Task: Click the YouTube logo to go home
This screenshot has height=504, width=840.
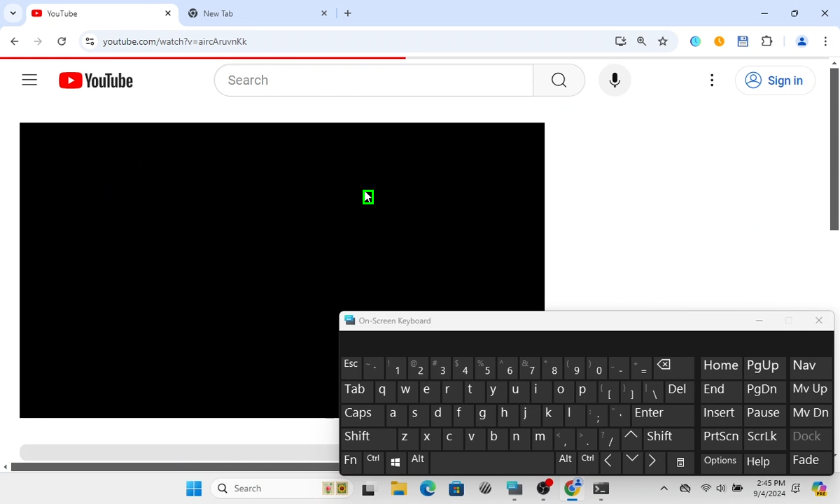Action: 96,80
